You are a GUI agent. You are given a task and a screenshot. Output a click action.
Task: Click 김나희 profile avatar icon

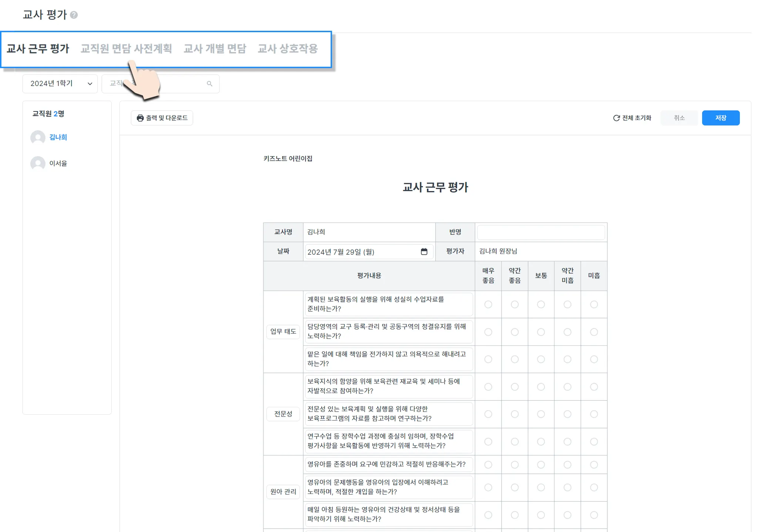coord(38,137)
